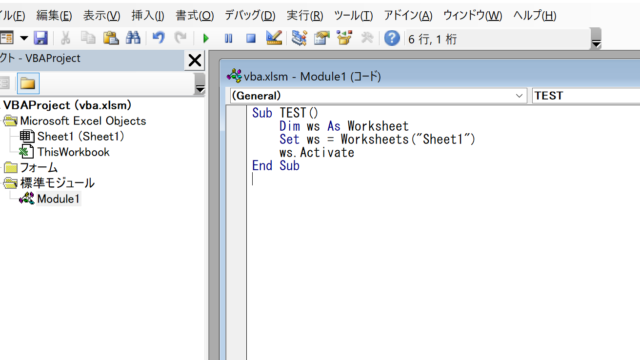Click the line 'ws.Activate'
The height and width of the screenshot is (360, 640).
click(x=317, y=153)
